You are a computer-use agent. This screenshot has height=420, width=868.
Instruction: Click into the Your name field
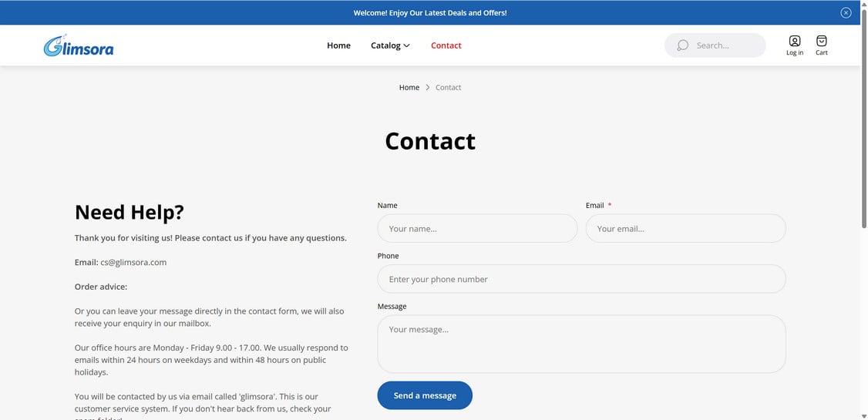pos(477,229)
